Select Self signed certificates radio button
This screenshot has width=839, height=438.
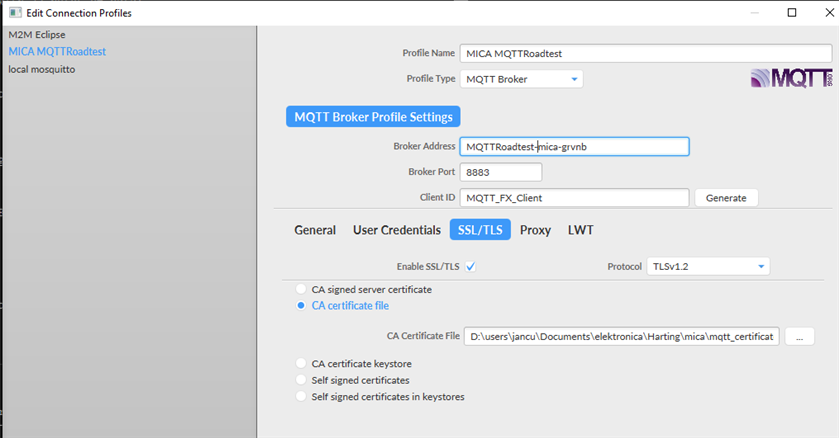pyautogui.click(x=301, y=380)
